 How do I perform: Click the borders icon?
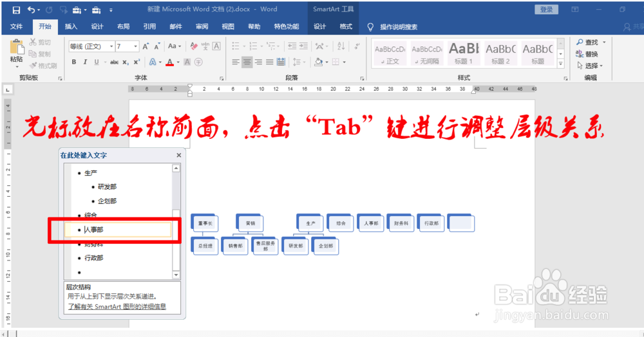click(x=336, y=62)
